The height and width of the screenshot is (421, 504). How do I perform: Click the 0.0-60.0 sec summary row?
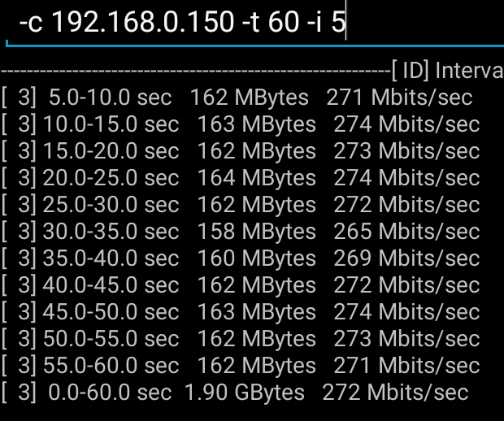[x=235, y=393]
